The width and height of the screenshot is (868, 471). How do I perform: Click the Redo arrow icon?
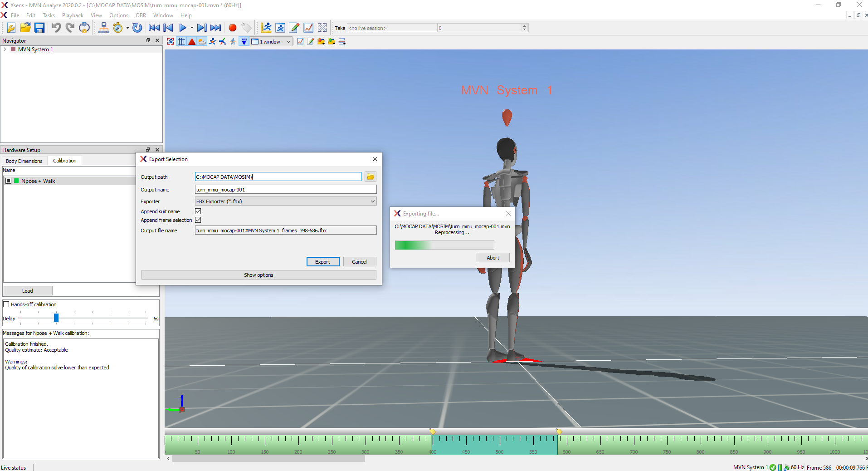pyautogui.click(x=70, y=28)
